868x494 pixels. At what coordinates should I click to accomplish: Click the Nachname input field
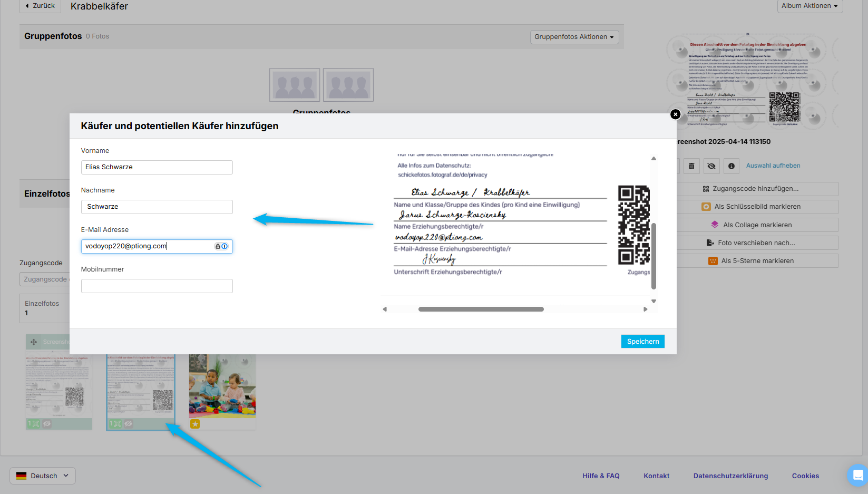click(157, 207)
